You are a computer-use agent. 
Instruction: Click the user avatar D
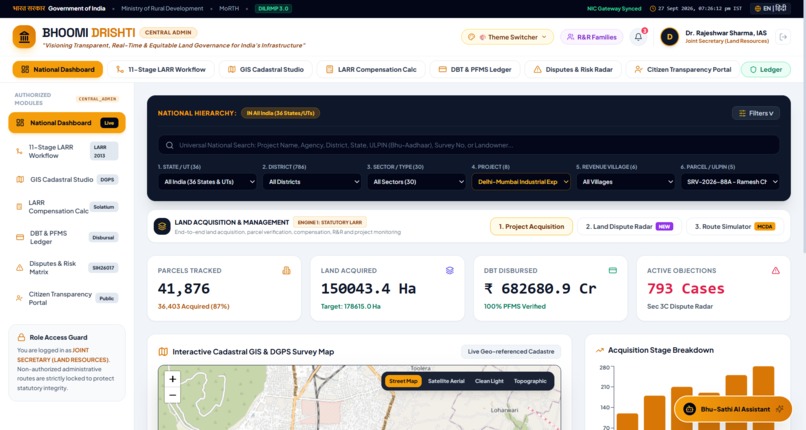coord(669,37)
